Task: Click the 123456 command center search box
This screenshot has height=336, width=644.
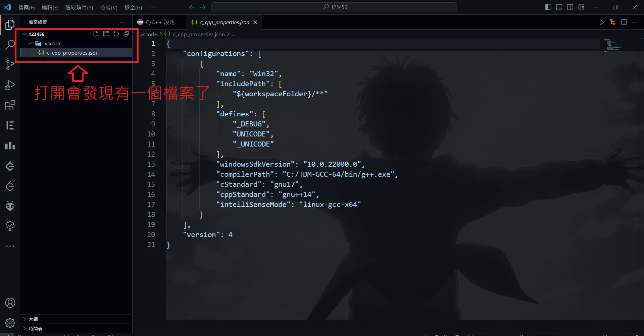Action: (334, 7)
